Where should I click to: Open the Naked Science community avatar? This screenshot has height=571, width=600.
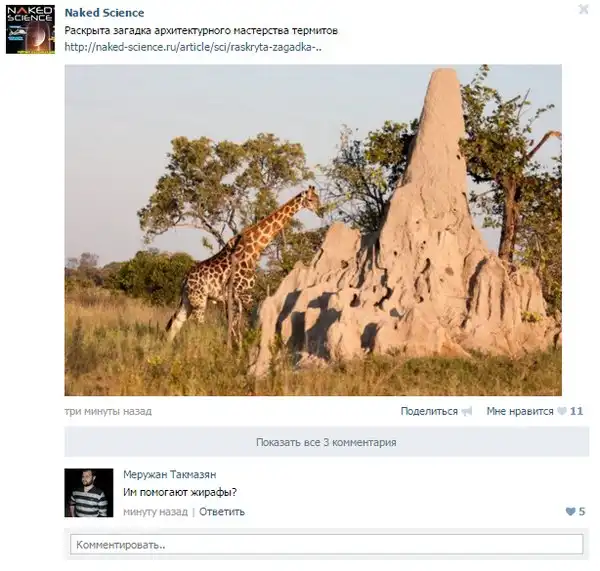(30, 29)
